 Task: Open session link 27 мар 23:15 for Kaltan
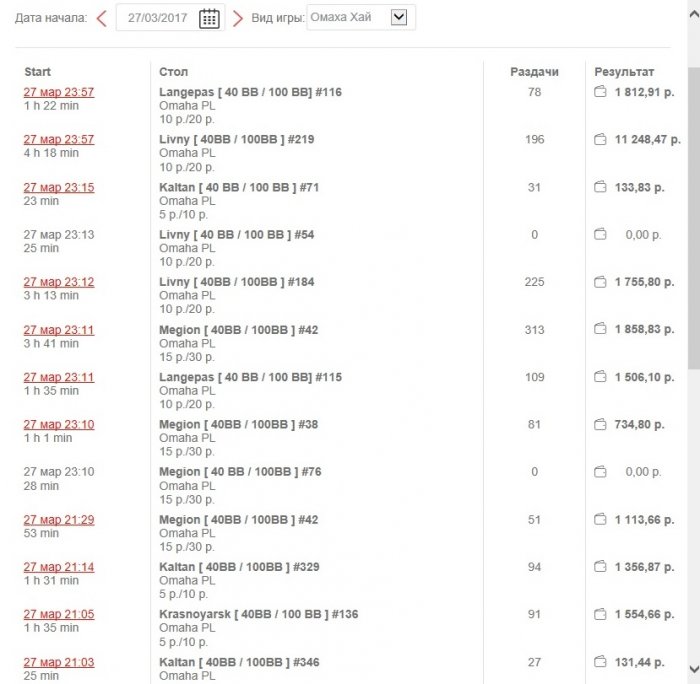click(59, 187)
